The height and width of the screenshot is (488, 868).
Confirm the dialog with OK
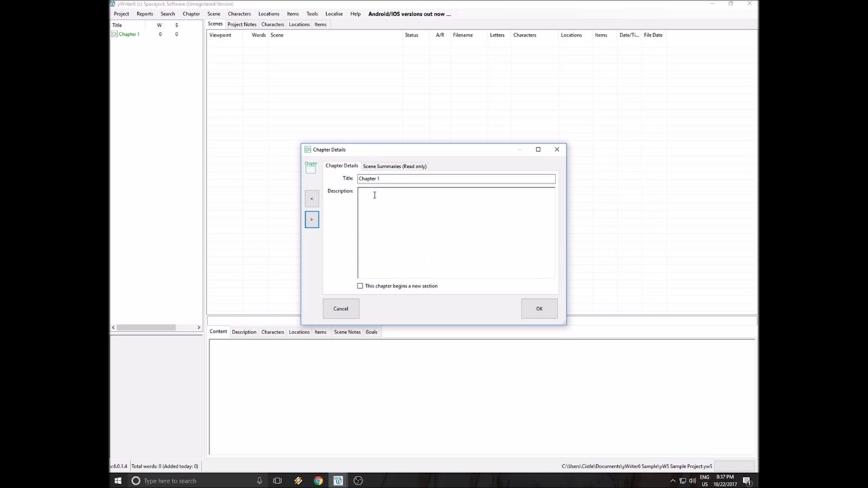(539, 309)
